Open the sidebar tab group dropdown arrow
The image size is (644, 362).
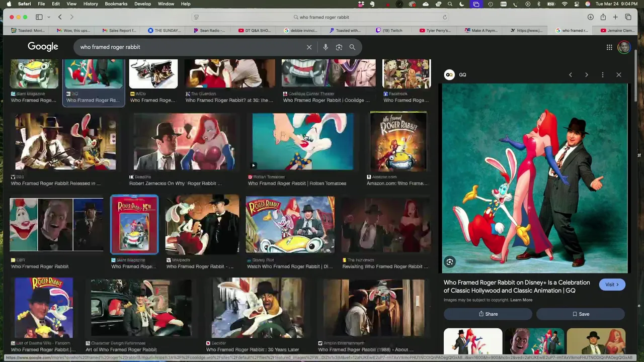pos(49,17)
